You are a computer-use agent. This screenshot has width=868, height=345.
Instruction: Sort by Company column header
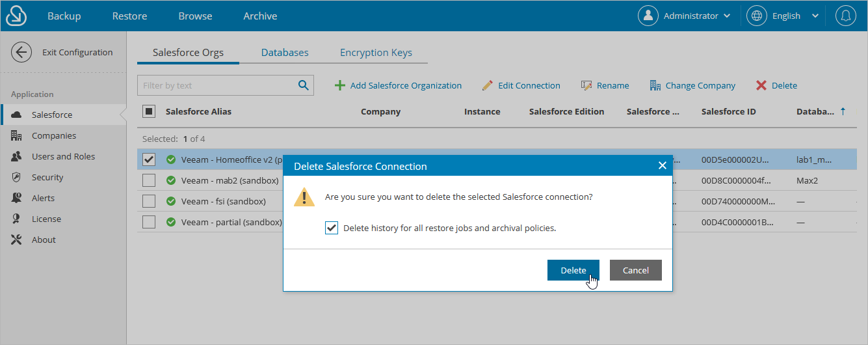coord(380,111)
